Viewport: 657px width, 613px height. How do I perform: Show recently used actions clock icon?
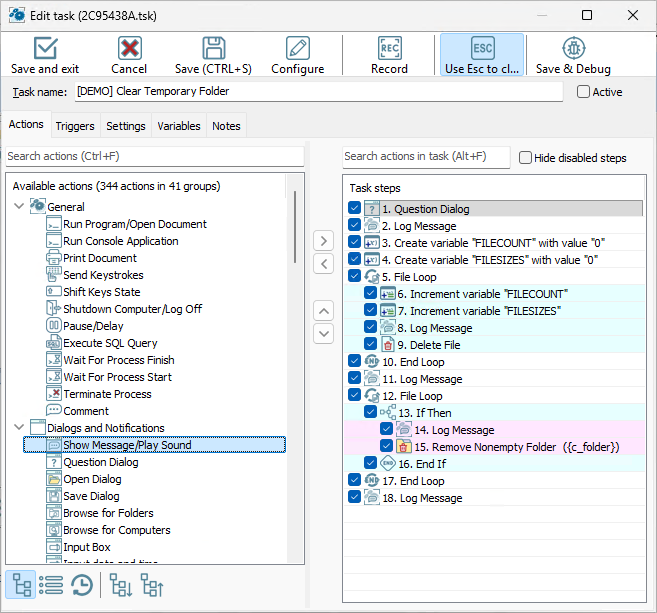click(x=82, y=585)
